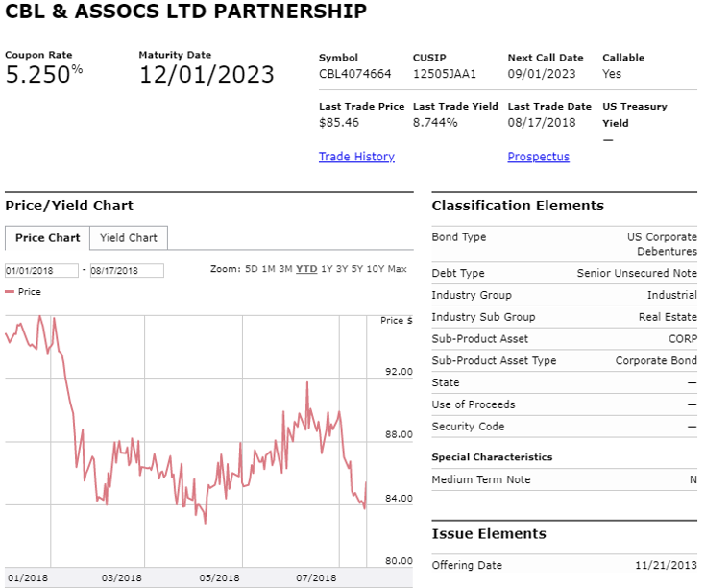This screenshot has height=588, width=705.
Task: Click Last Trade Price $85.46
Action: (x=338, y=122)
